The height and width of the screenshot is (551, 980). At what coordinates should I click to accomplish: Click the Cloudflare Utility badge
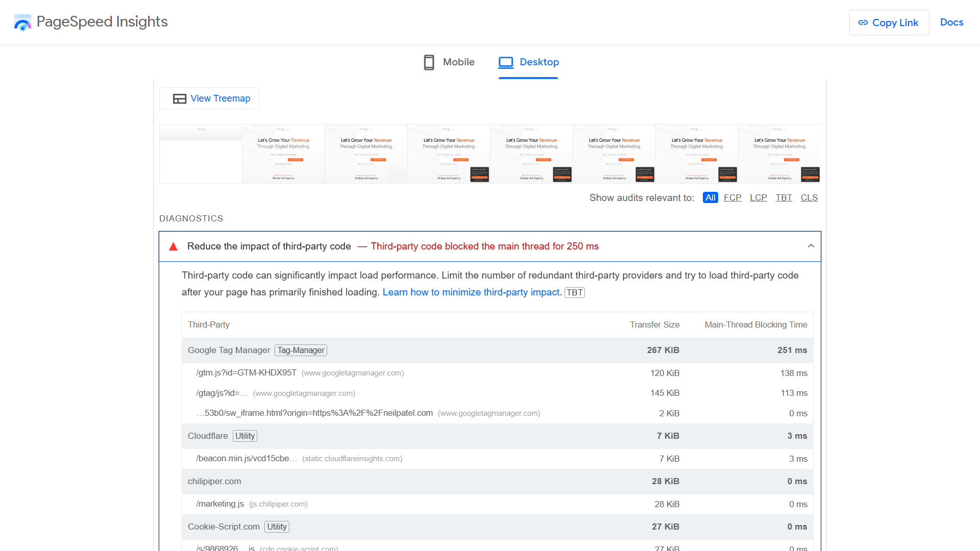pyautogui.click(x=245, y=436)
